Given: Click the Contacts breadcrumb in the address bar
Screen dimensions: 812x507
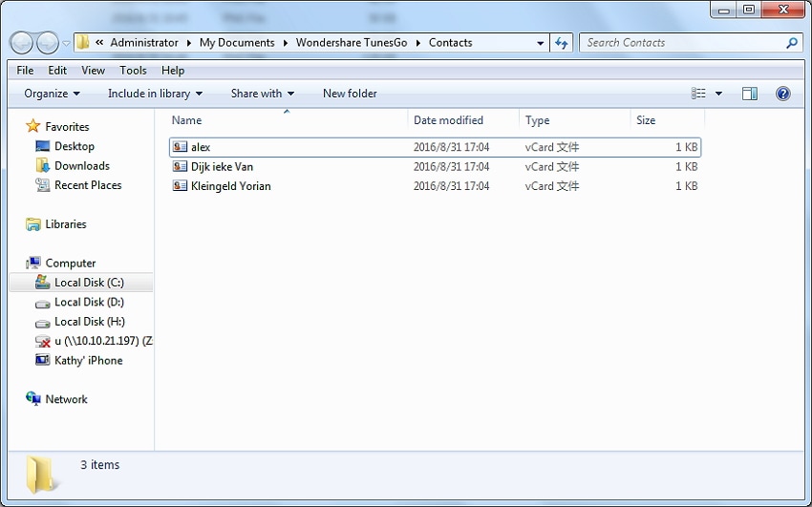Looking at the screenshot, I should pyautogui.click(x=450, y=43).
